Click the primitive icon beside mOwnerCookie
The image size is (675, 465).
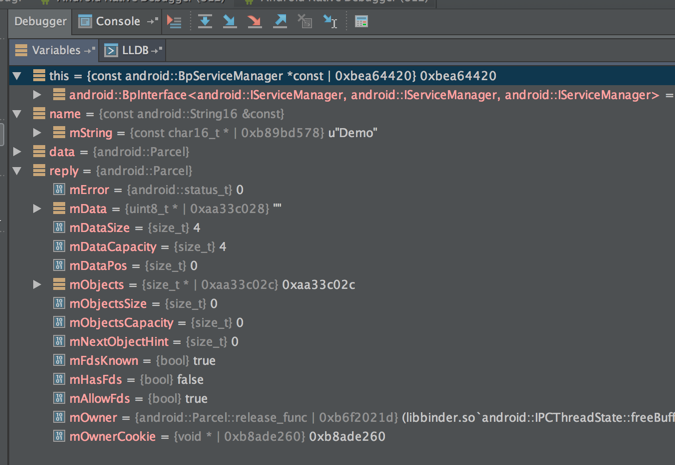(59, 436)
